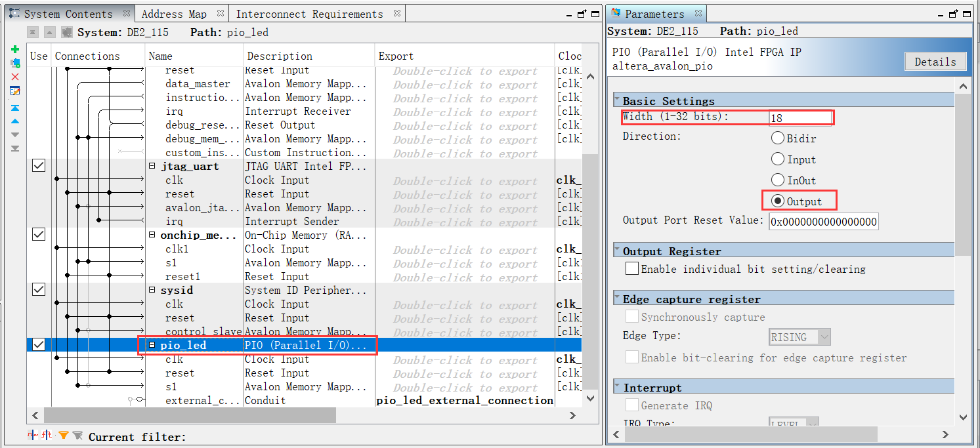Click the Export column header
Screen dimensions: 980x448
(x=465, y=56)
